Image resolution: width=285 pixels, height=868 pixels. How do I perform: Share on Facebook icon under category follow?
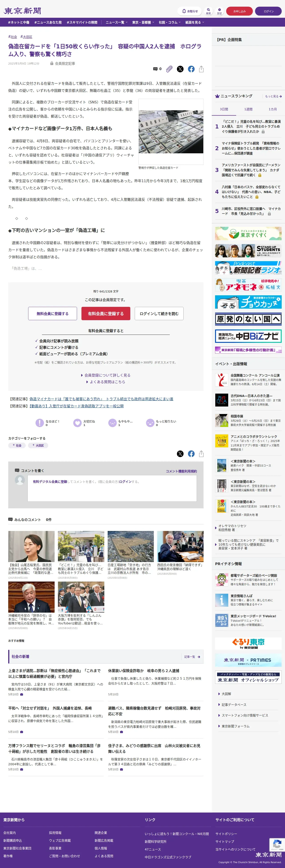tap(191, 454)
